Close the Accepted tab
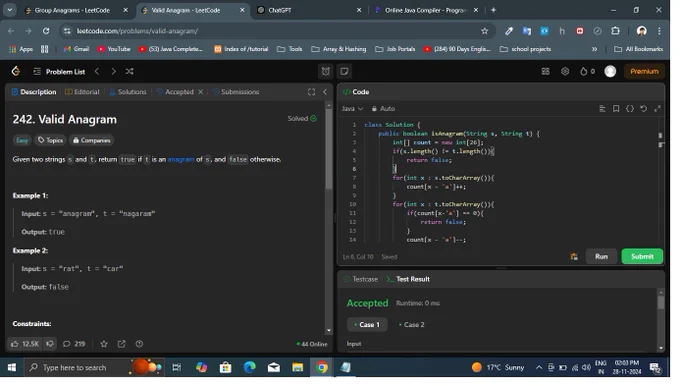 pos(200,92)
